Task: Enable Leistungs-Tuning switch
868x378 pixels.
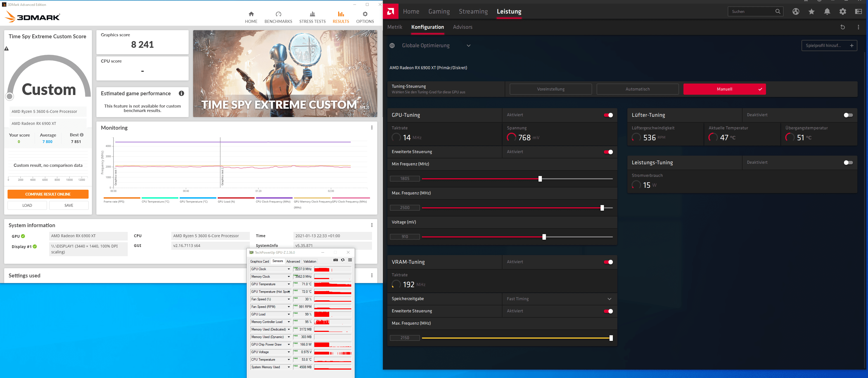Action: 848,163
